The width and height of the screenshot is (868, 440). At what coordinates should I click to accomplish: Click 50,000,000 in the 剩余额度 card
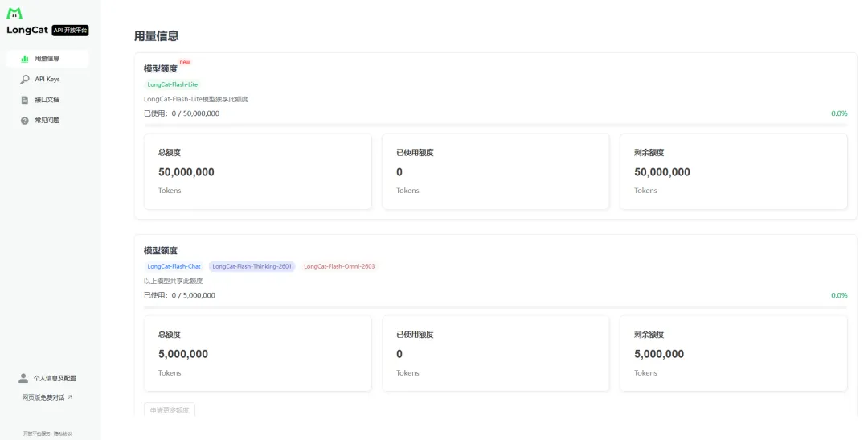[662, 172]
